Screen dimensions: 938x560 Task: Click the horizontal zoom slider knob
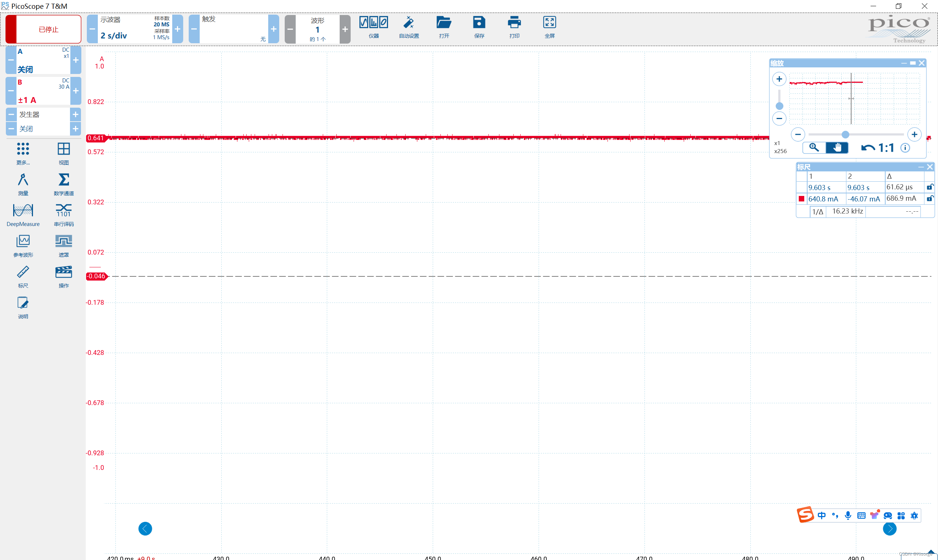845,135
